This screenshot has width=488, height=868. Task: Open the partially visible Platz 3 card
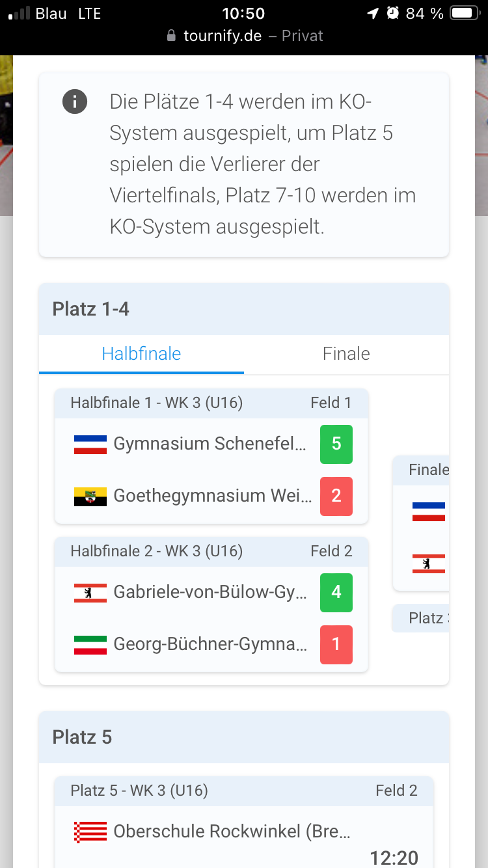point(421,618)
